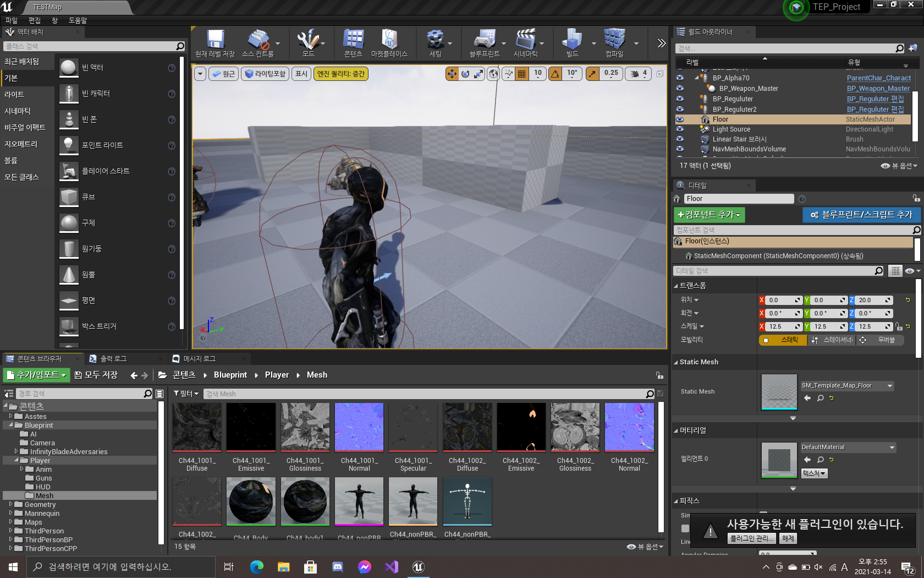Screen dimensions: 924x578
Task: Open the grid snap value 10 dropdown
Action: click(538, 74)
